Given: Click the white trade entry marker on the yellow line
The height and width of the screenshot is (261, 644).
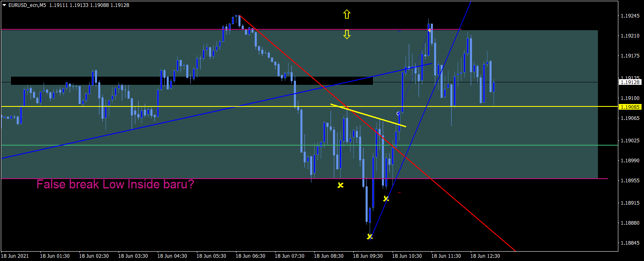Looking at the screenshot, I should [x=398, y=113].
